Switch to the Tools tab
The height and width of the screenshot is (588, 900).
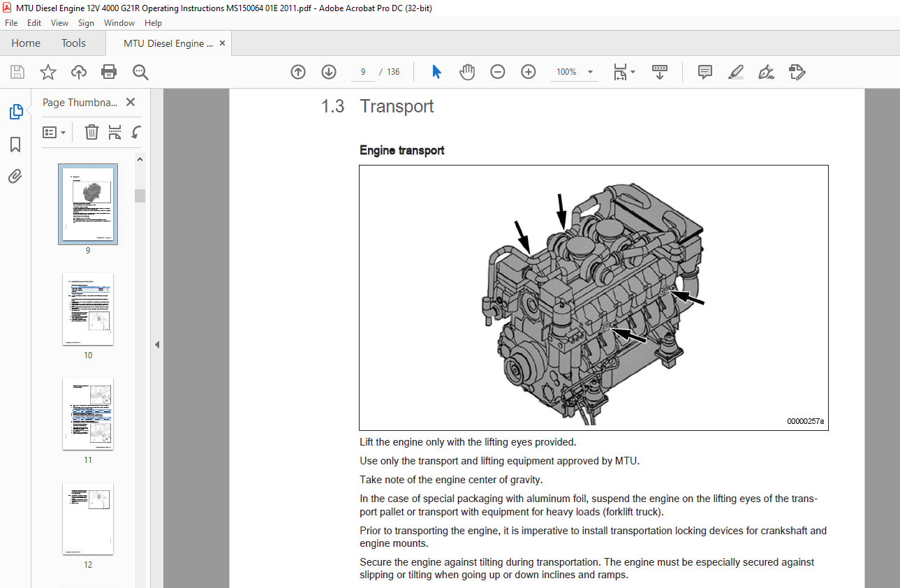[x=73, y=43]
